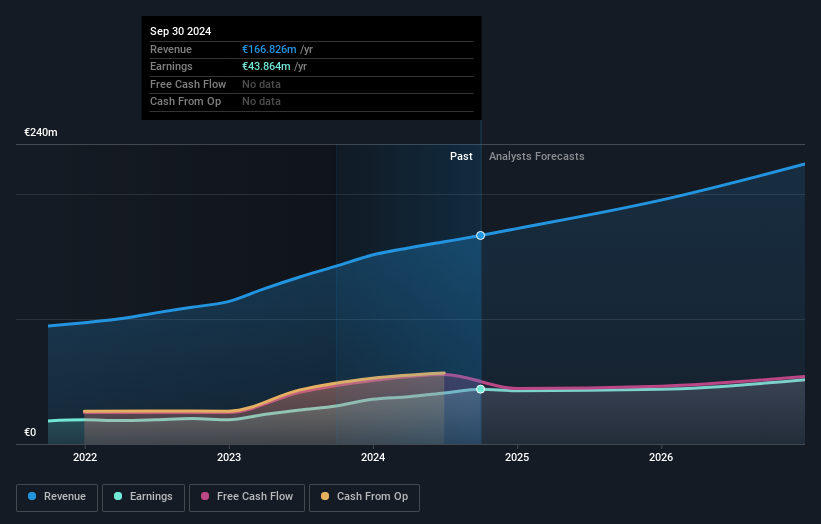This screenshot has width=821, height=524.
Task: Click the €166.826m revenue value
Action: (269, 49)
